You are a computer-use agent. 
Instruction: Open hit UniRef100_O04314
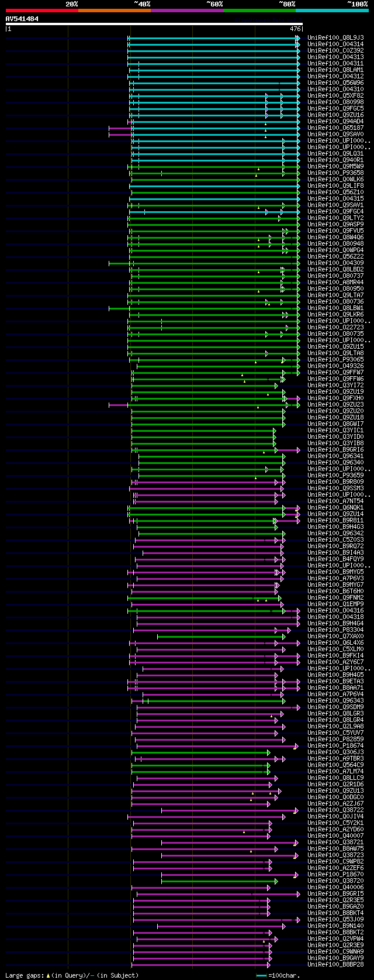335,44
